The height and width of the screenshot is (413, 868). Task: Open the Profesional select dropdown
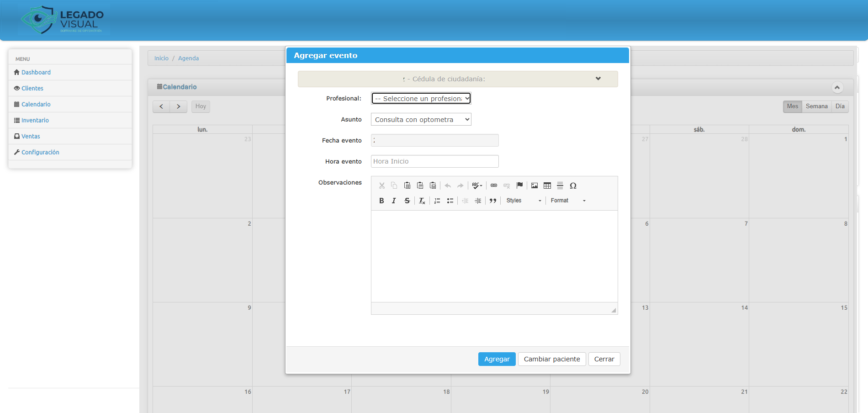click(x=421, y=99)
